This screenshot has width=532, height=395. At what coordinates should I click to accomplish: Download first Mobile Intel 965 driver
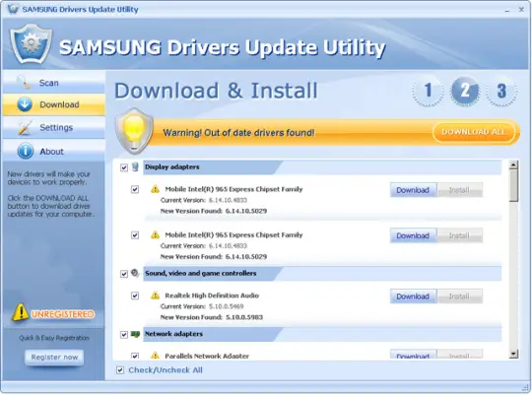[413, 190]
